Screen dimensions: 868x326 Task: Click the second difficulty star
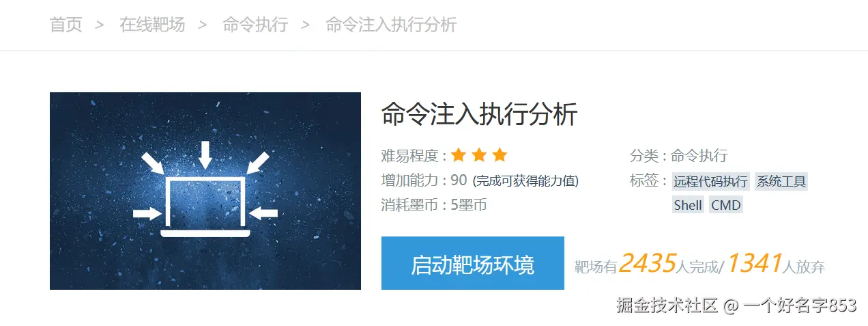[x=479, y=155]
